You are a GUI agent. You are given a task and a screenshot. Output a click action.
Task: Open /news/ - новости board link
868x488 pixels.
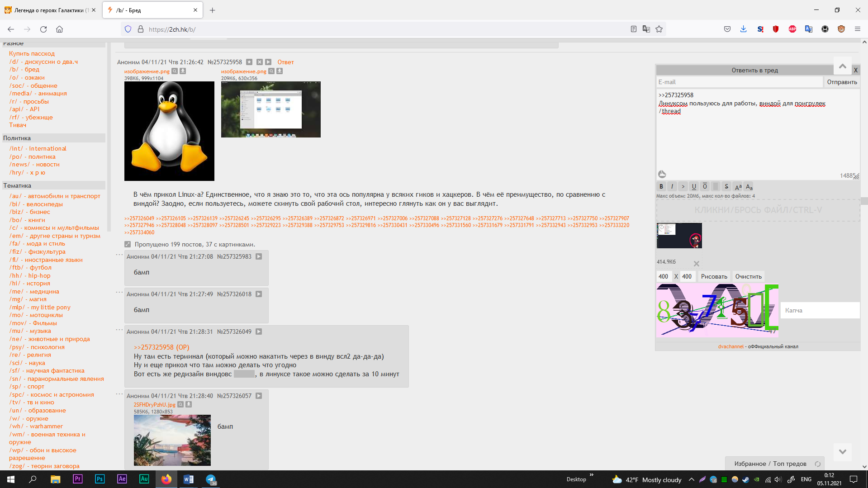click(x=34, y=164)
